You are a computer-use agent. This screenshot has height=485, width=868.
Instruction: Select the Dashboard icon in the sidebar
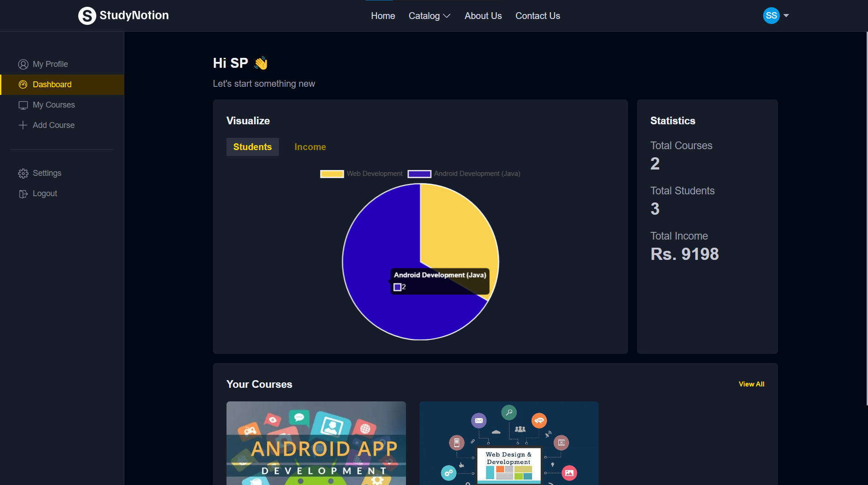(x=23, y=85)
